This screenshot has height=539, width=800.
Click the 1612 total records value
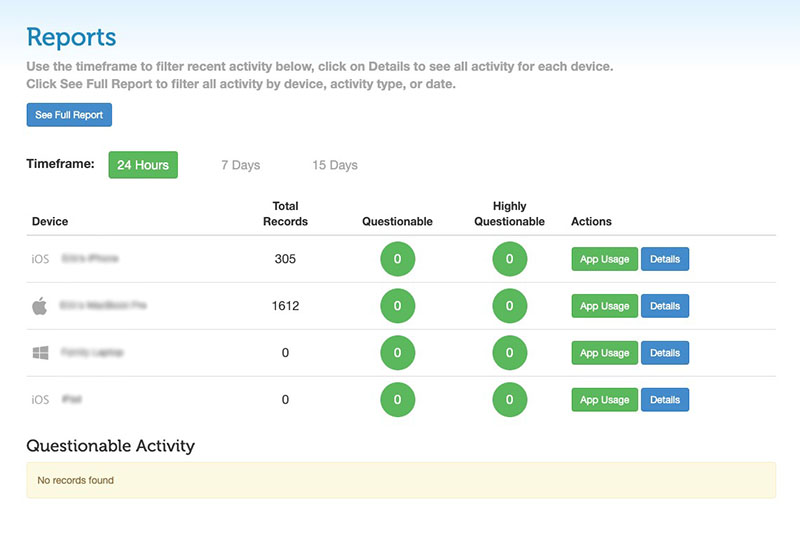[285, 306]
